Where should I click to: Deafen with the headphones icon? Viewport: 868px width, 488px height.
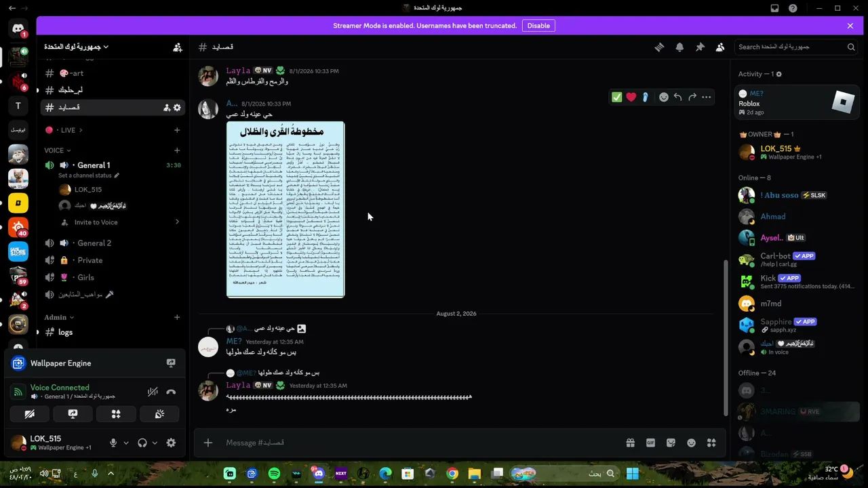[x=142, y=443]
